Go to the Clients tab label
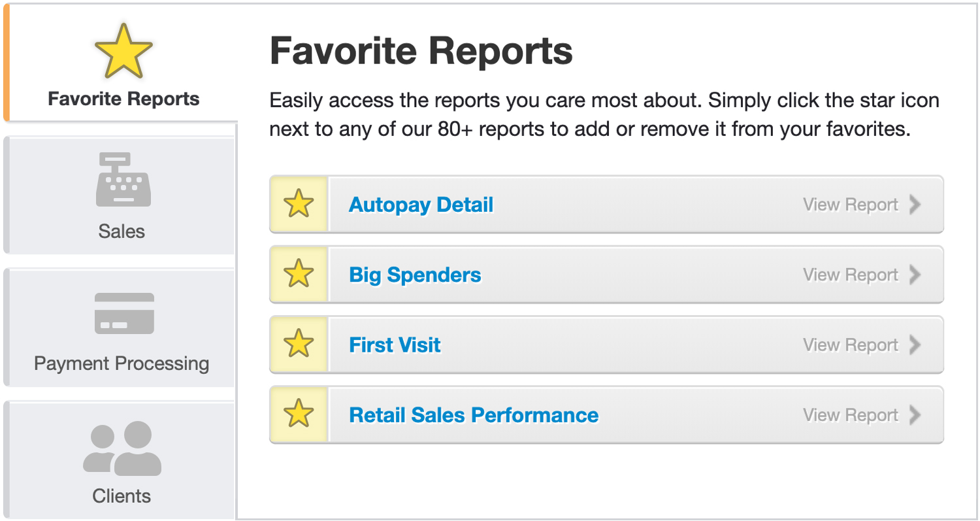 [122, 496]
